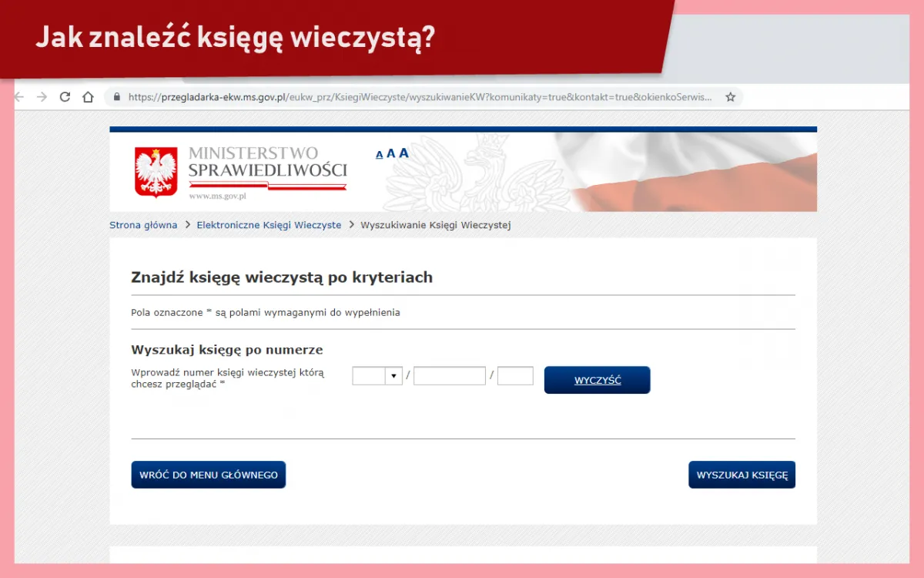
Task: Click the WYSZUKAJ KSIĘGĘ button
Action: pyautogui.click(x=742, y=475)
